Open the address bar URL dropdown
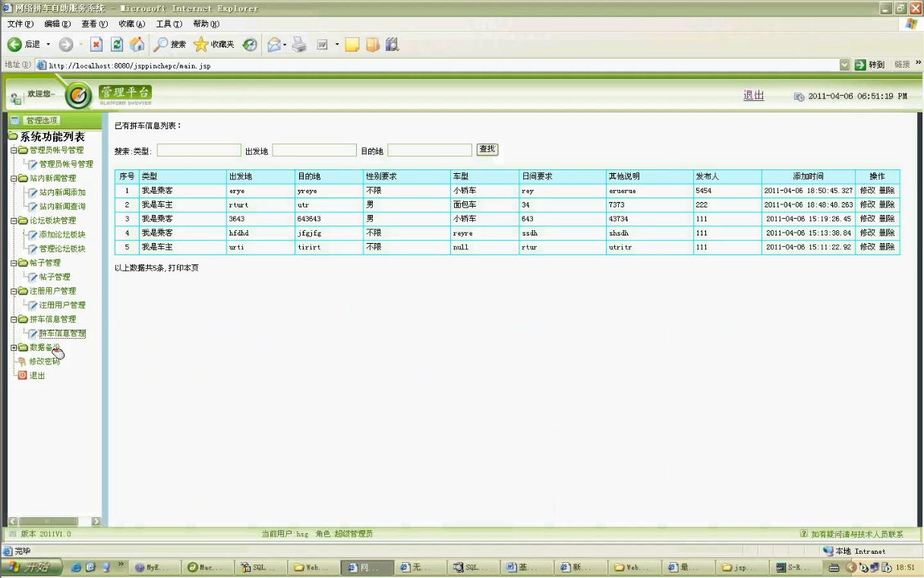The image size is (924, 578). [846, 65]
